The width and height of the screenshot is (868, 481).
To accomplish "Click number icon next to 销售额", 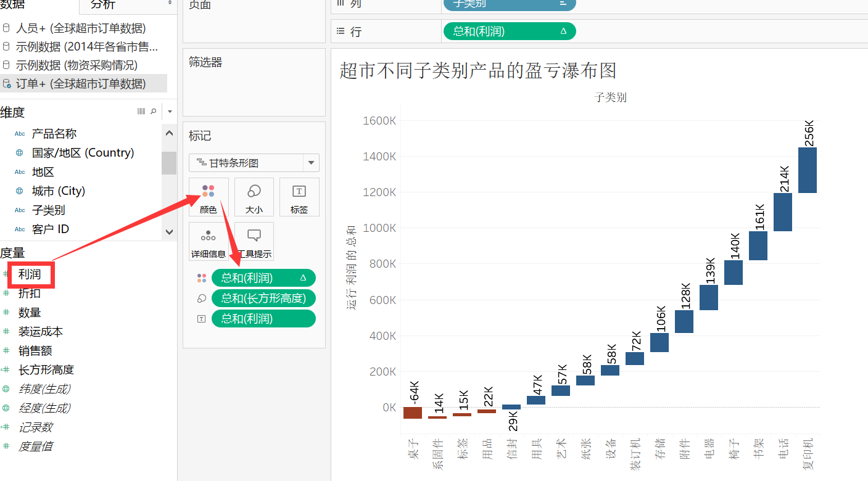I will (6, 351).
